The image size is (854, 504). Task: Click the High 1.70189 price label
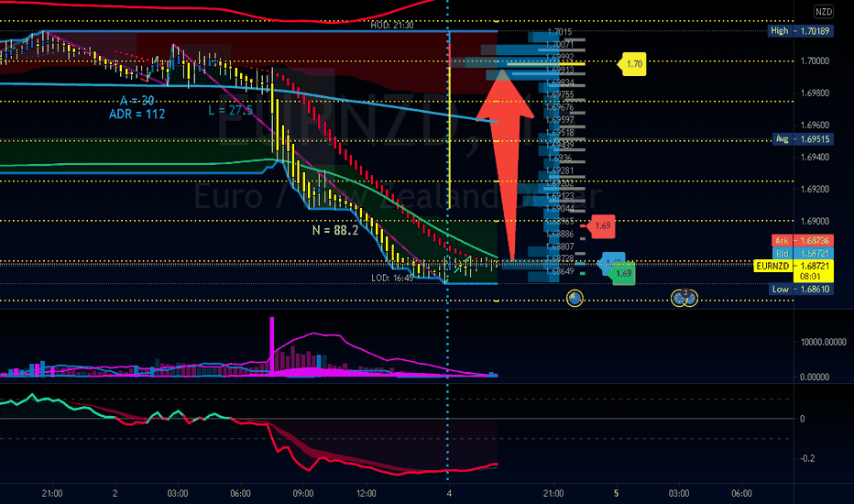coord(800,31)
